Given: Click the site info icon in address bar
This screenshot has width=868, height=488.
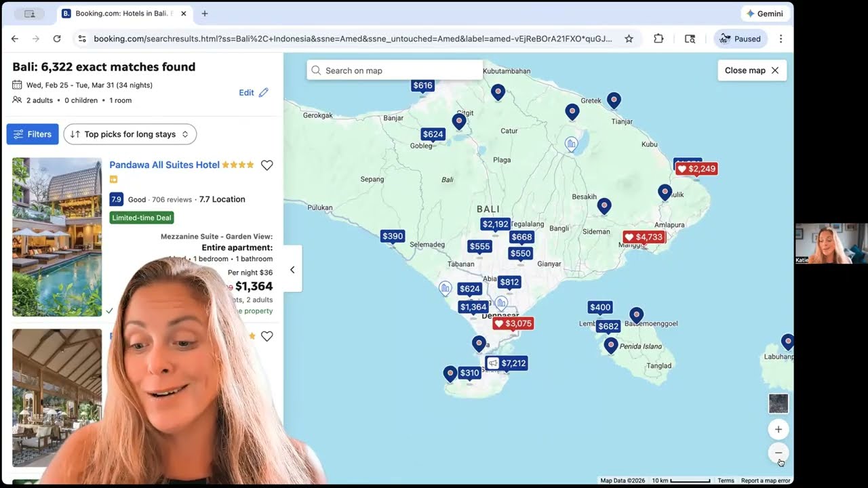Looking at the screenshot, I should [x=82, y=39].
